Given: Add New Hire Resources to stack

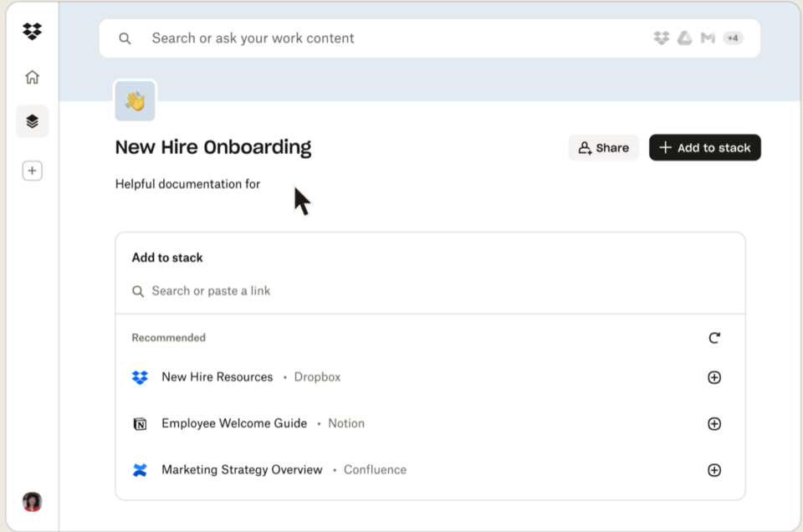Looking at the screenshot, I should (x=714, y=377).
